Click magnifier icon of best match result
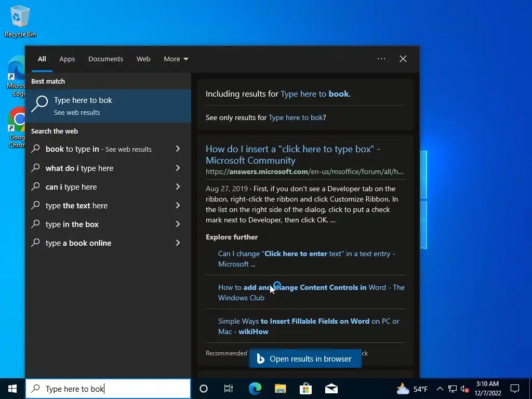Image resolution: width=532 pixels, height=399 pixels. pyautogui.click(x=39, y=104)
